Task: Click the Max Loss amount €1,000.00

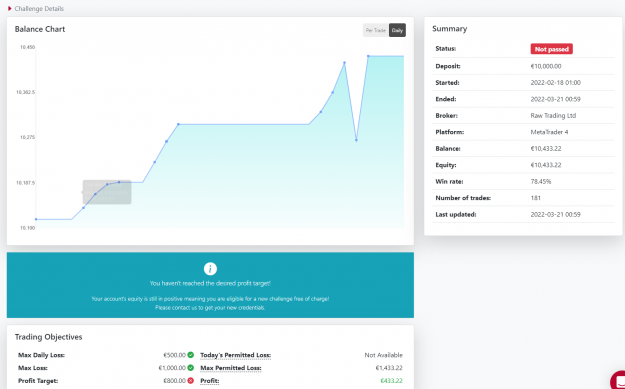Action: [172, 367]
